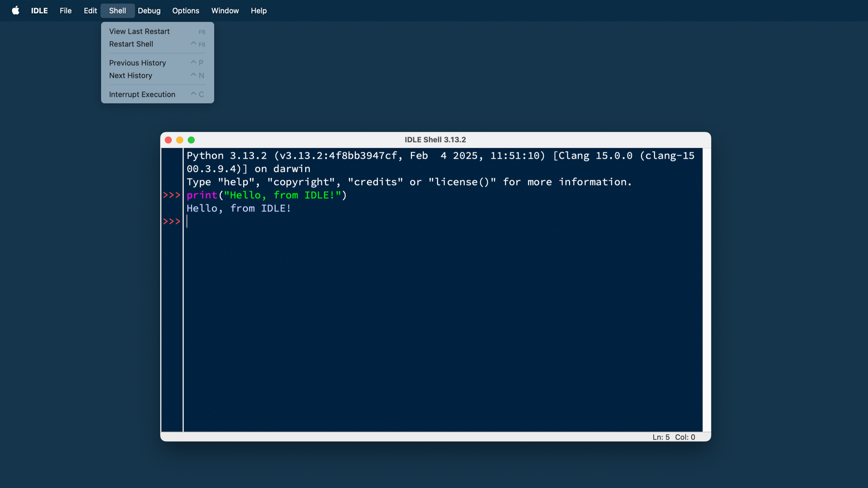
Task: Click the Shell menu title
Action: (x=117, y=10)
